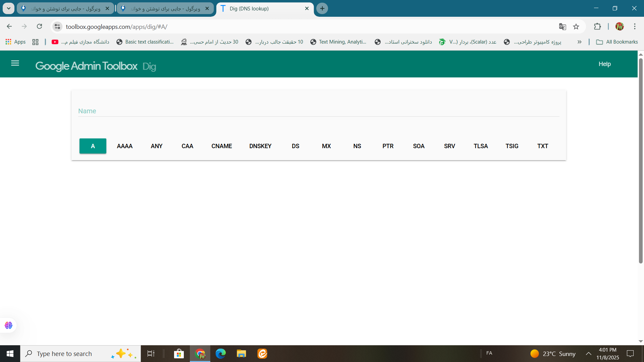Viewport: 644px width, 362px height.
Task: Expand the system tray hidden icons
Action: (x=588, y=354)
